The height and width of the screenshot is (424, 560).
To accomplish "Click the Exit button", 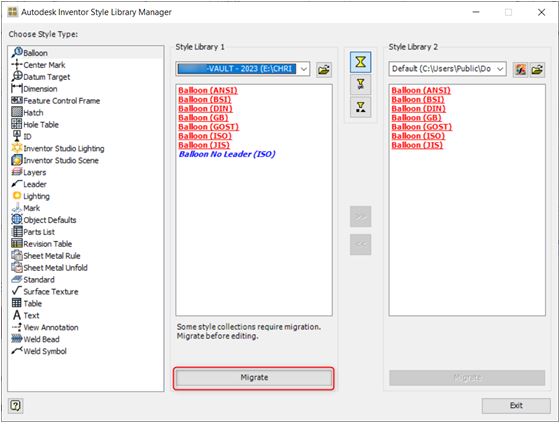I will [516, 406].
